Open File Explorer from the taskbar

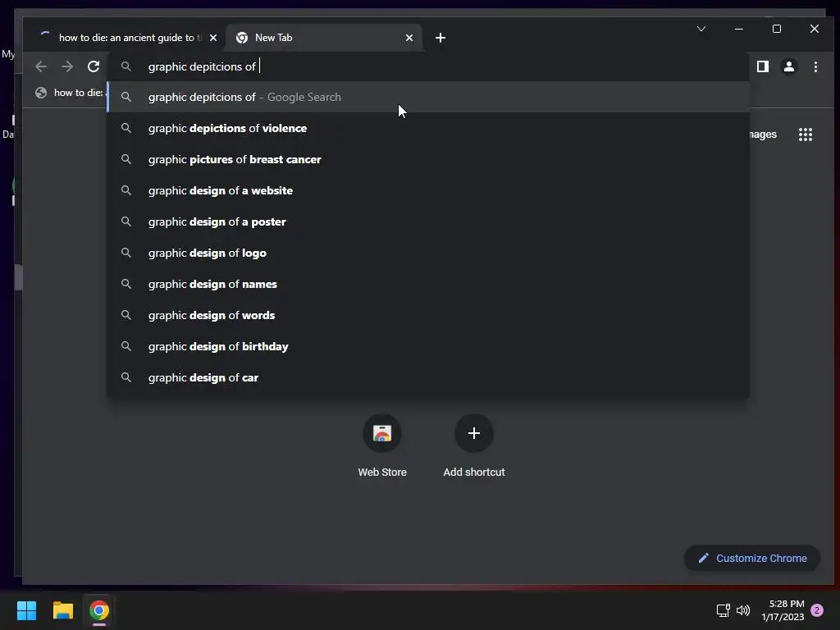tap(62, 610)
